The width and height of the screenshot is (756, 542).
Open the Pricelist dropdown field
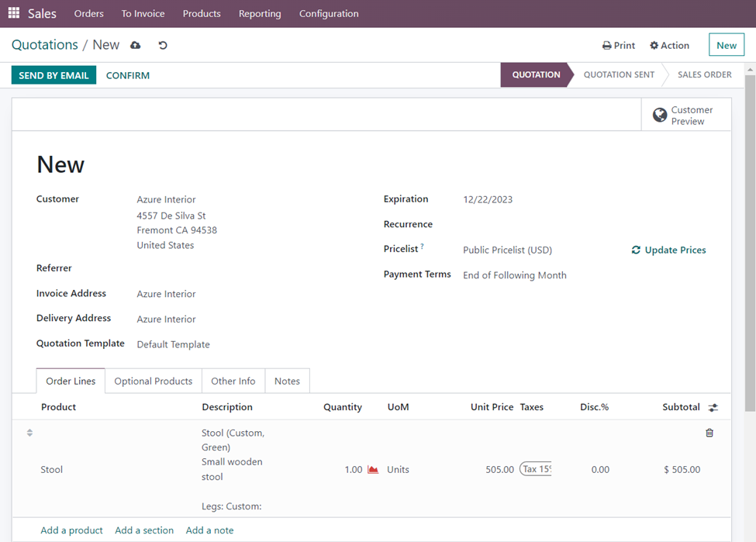(535, 250)
